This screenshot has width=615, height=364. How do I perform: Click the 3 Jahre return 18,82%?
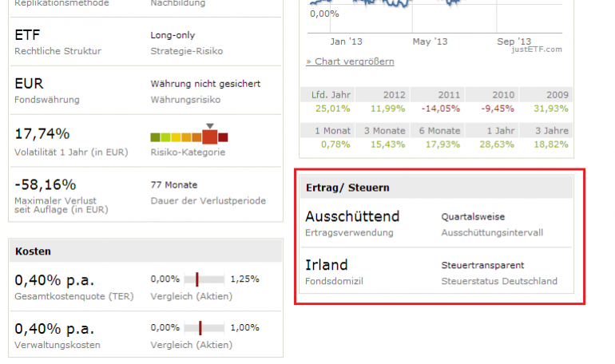pos(551,144)
